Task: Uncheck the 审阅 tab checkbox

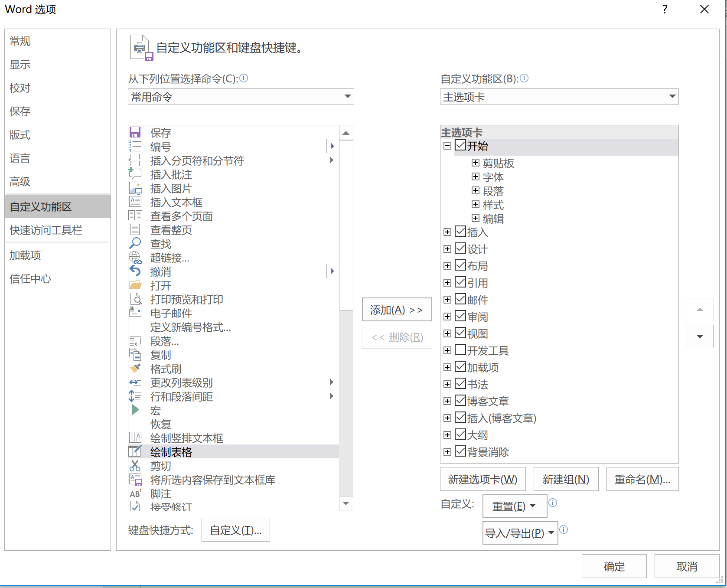Action: click(460, 316)
